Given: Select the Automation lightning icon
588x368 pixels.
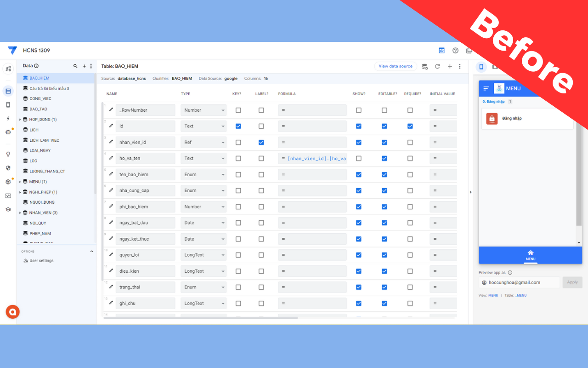Looking at the screenshot, I should coord(8,119).
